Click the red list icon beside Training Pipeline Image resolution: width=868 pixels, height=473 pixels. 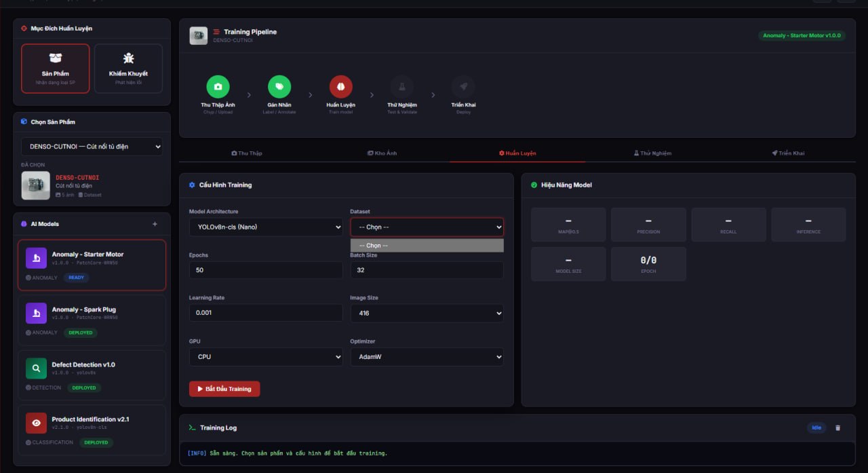coord(217,32)
